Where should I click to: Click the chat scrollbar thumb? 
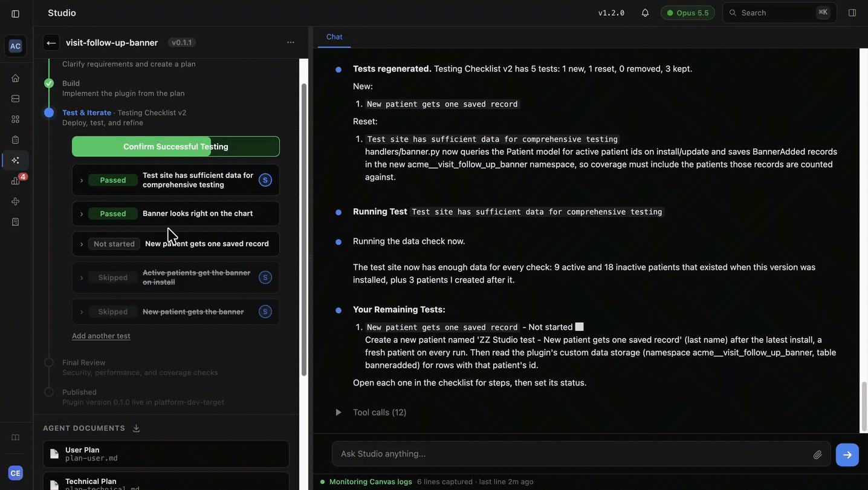[x=863, y=407]
